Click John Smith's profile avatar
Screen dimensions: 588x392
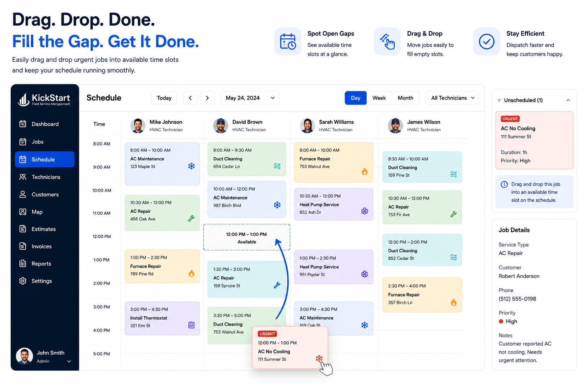pyautogui.click(x=24, y=356)
